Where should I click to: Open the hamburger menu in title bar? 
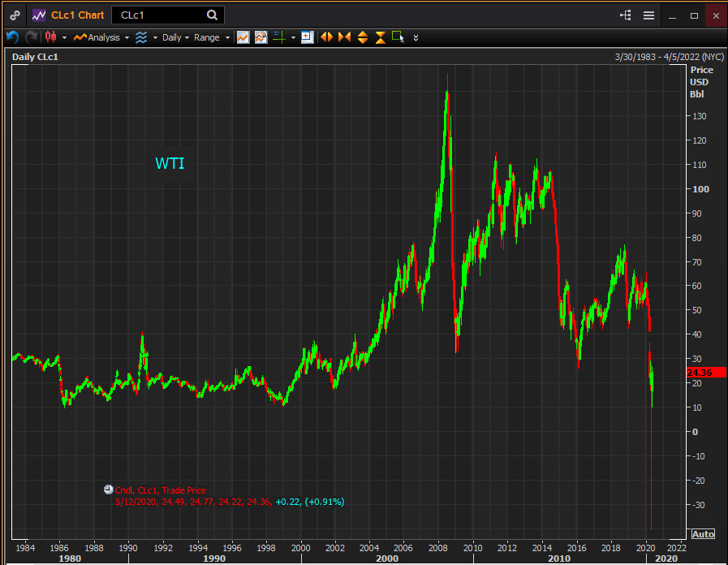(648, 15)
